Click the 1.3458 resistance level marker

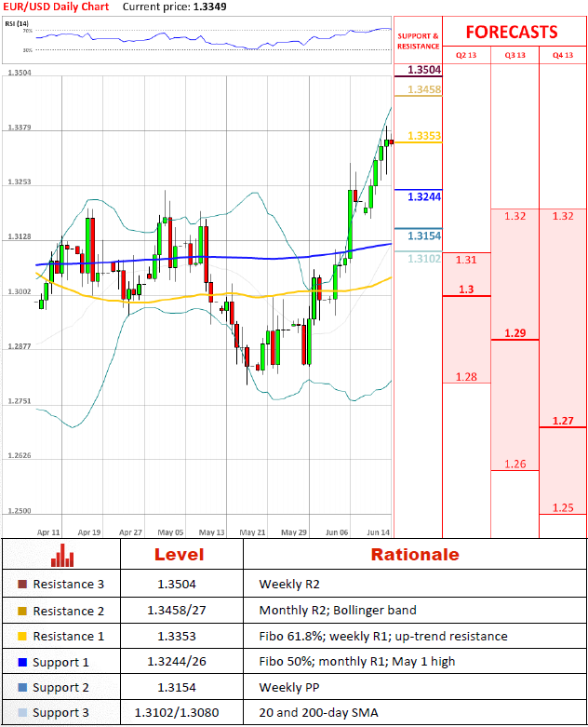tap(424, 89)
